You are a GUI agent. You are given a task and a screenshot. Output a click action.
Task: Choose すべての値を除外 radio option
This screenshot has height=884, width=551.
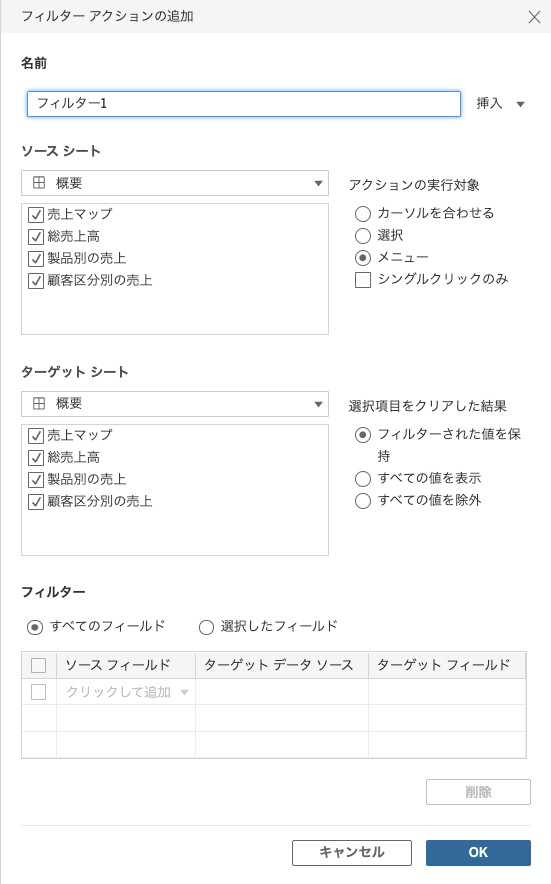pyautogui.click(x=363, y=501)
